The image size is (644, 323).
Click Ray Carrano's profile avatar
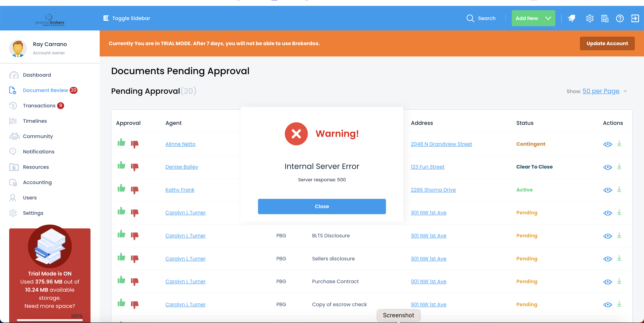tap(18, 49)
